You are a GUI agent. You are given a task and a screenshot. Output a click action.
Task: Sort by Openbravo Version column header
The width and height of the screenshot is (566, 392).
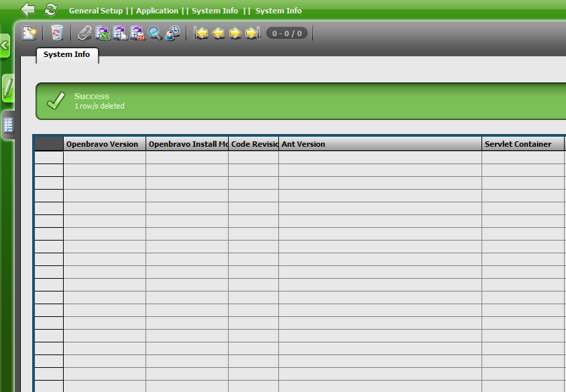point(105,144)
